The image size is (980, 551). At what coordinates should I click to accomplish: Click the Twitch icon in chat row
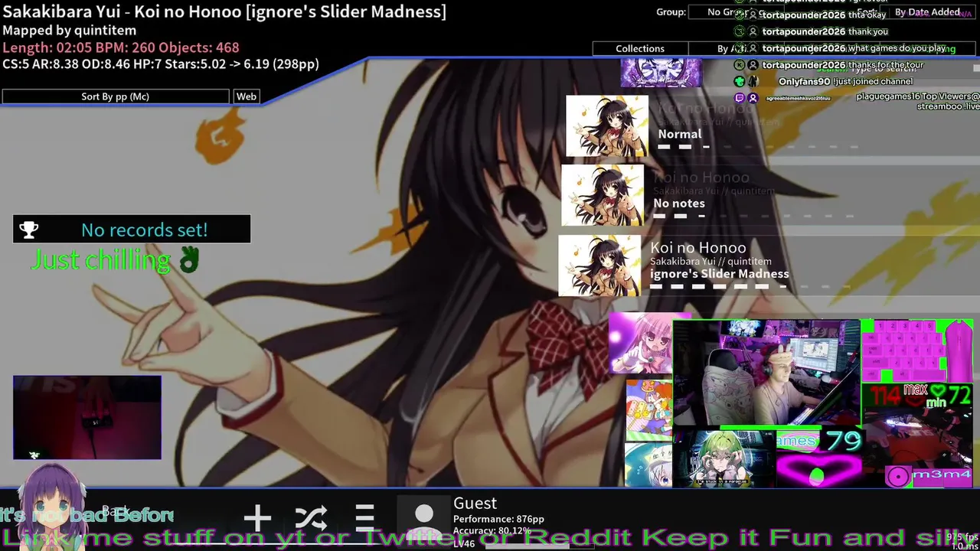(x=739, y=98)
